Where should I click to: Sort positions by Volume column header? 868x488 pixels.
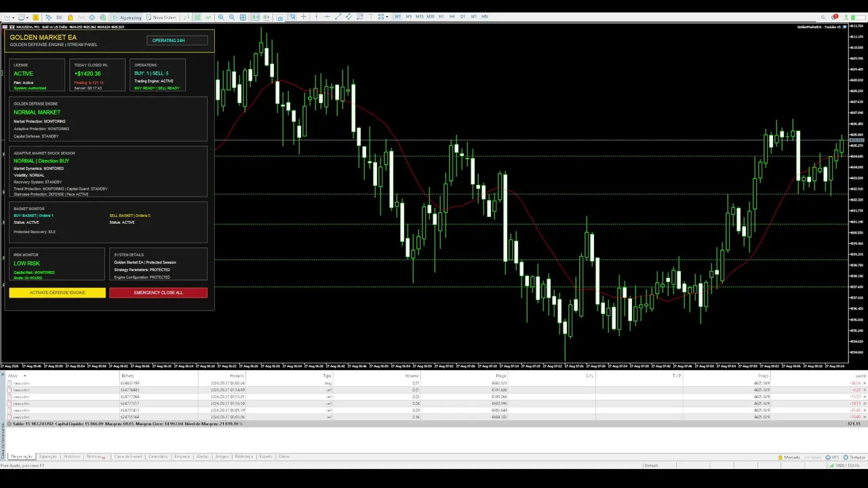(x=412, y=375)
